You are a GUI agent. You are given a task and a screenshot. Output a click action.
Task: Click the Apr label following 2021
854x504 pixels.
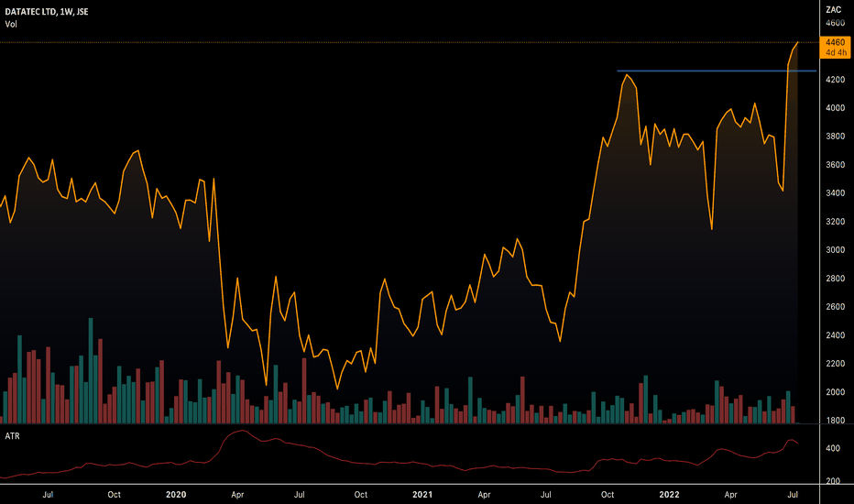tap(484, 495)
